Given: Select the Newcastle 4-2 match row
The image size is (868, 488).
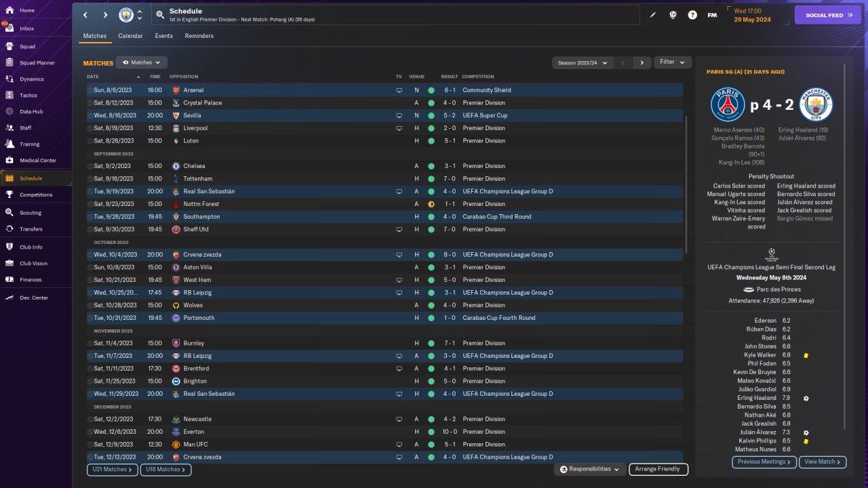Looking at the screenshot, I should (x=384, y=420).
